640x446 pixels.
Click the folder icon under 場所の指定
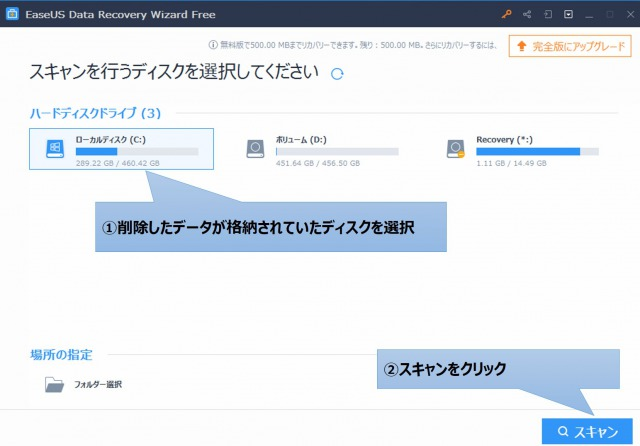pyautogui.click(x=54, y=384)
